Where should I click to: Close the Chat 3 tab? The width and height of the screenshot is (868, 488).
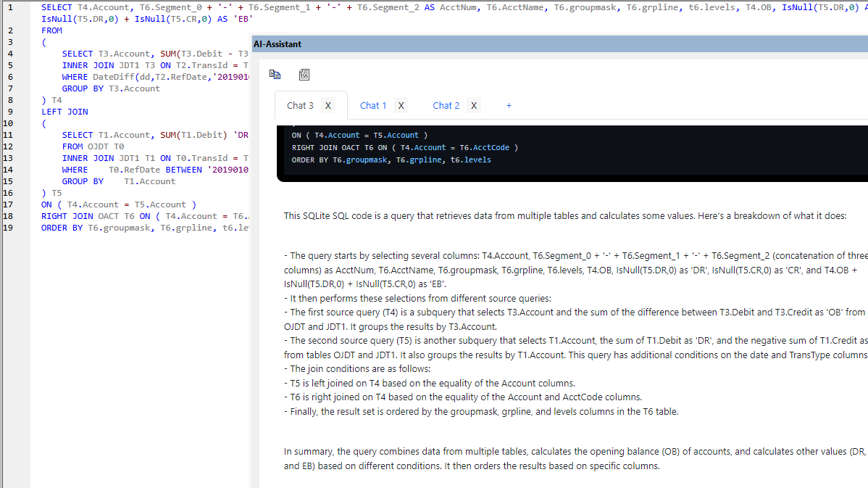coord(328,105)
